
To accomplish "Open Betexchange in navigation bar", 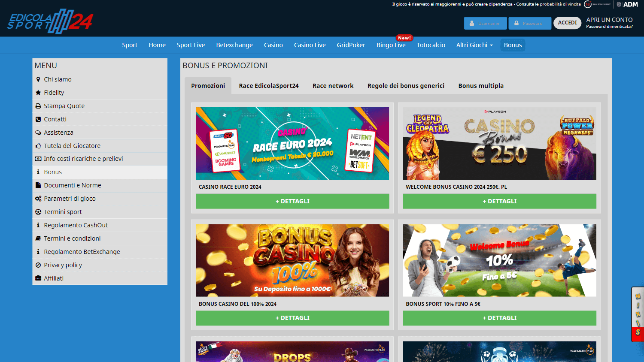I will pyautogui.click(x=234, y=45).
